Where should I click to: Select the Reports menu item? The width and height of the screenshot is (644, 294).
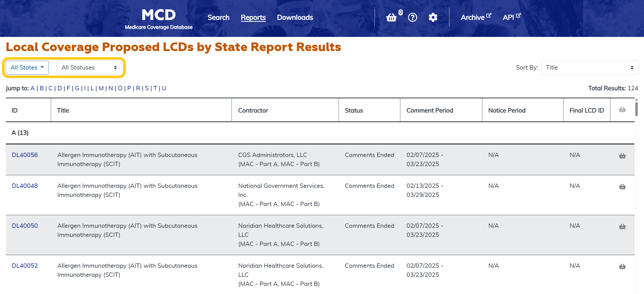coord(253,17)
